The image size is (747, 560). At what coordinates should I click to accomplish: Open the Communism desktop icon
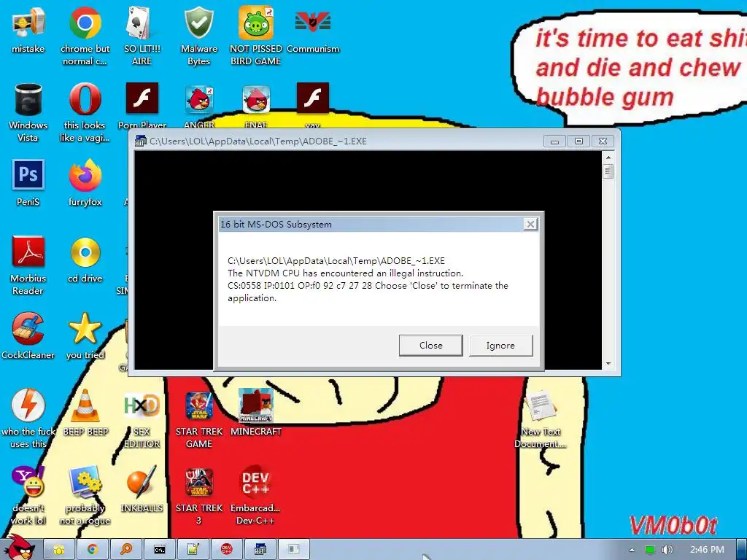tap(312, 22)
